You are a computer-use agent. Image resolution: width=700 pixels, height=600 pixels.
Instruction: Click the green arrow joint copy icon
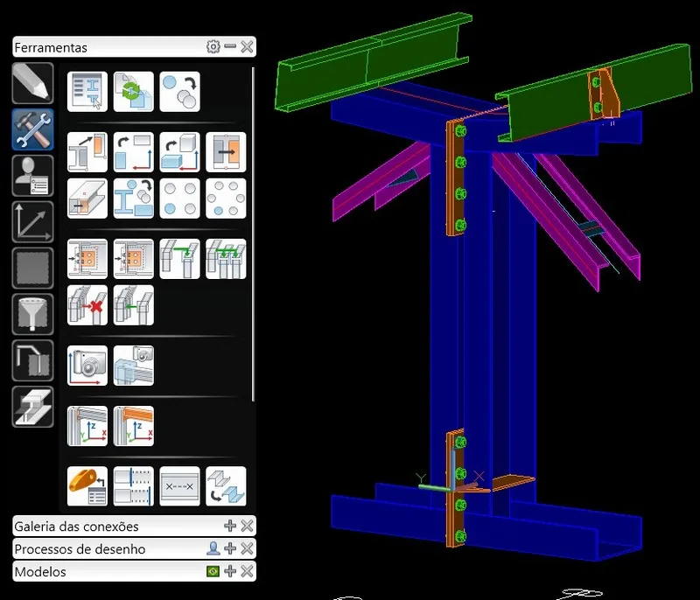click(x=179, y=259)
